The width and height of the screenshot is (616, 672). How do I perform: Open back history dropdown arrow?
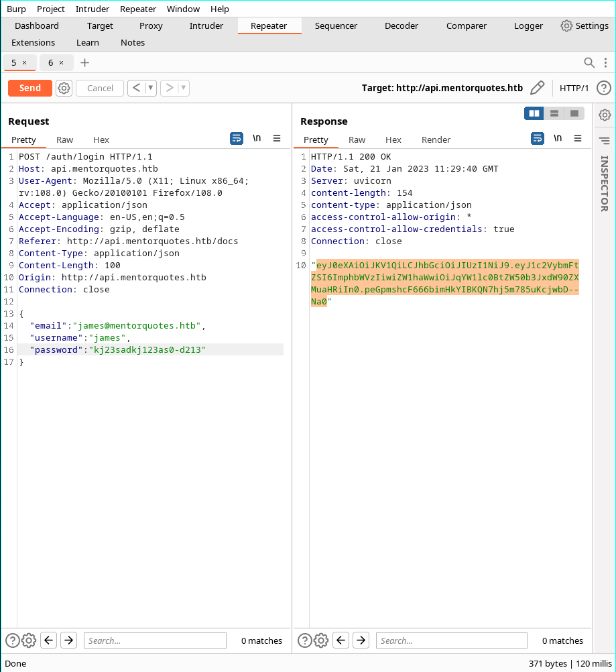coord(150,88)
